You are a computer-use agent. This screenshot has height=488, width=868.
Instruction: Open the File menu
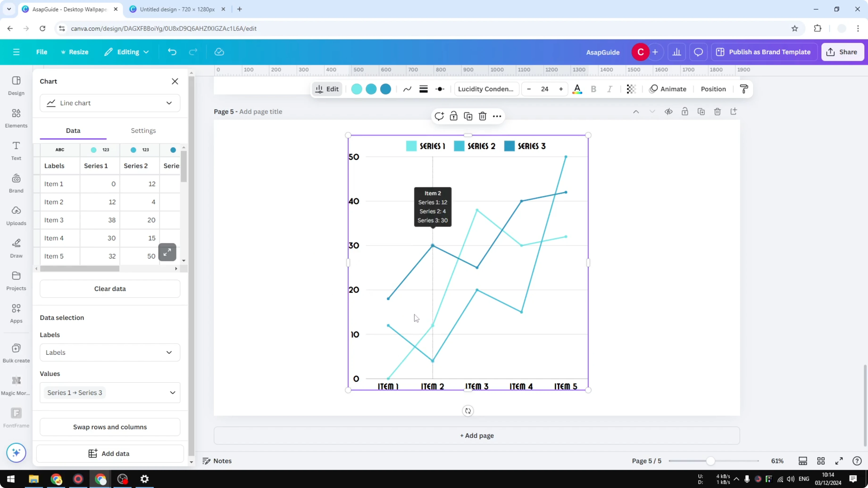click(x=42, y=52)
